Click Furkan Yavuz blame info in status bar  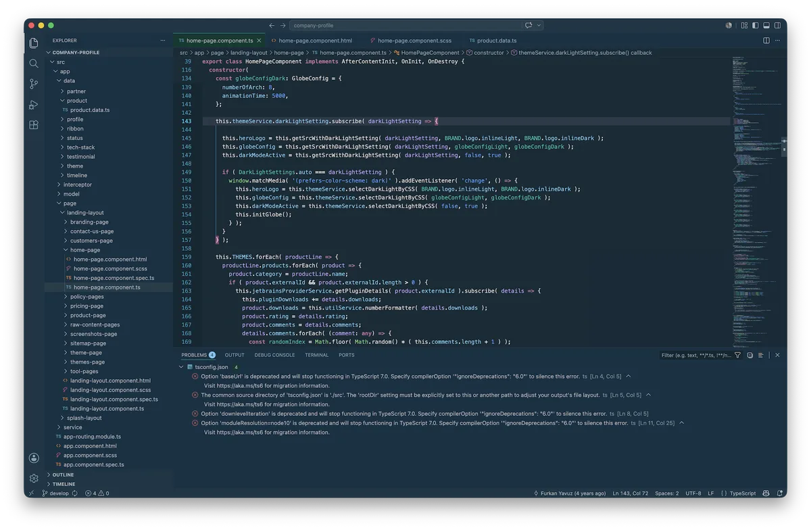[x=570, y=493]
